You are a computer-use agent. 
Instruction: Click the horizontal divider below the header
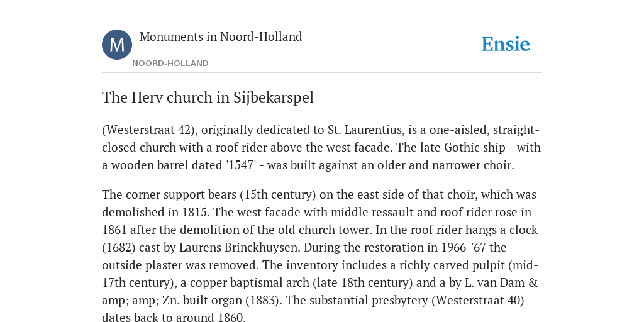point(322,73)
